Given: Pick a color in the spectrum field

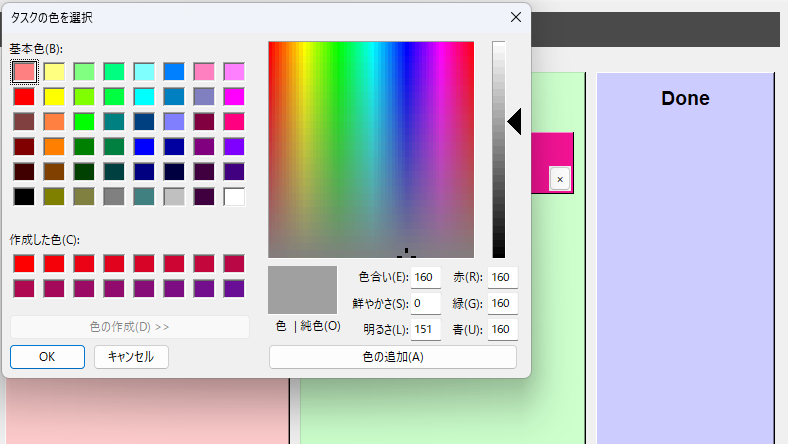Looking at the screenshot, I should tap(371, 149).
